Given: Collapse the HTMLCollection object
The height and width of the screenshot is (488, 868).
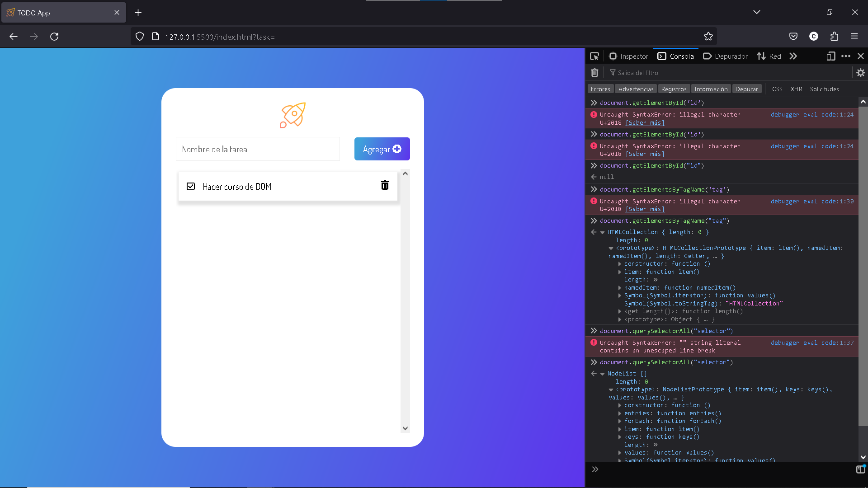Looking at the screenshot, I should (602, 233).
